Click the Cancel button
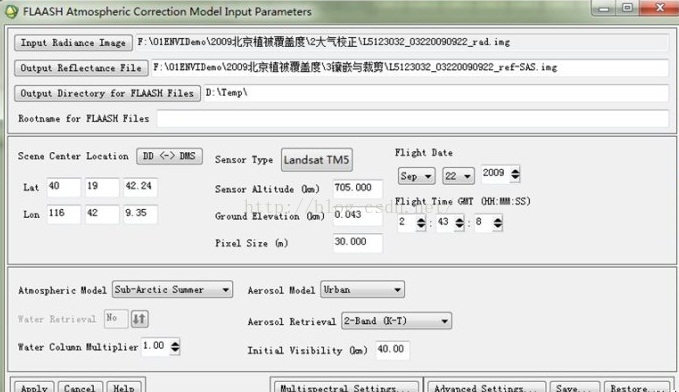This screenshot has height=392, width=679. [80, 387]
